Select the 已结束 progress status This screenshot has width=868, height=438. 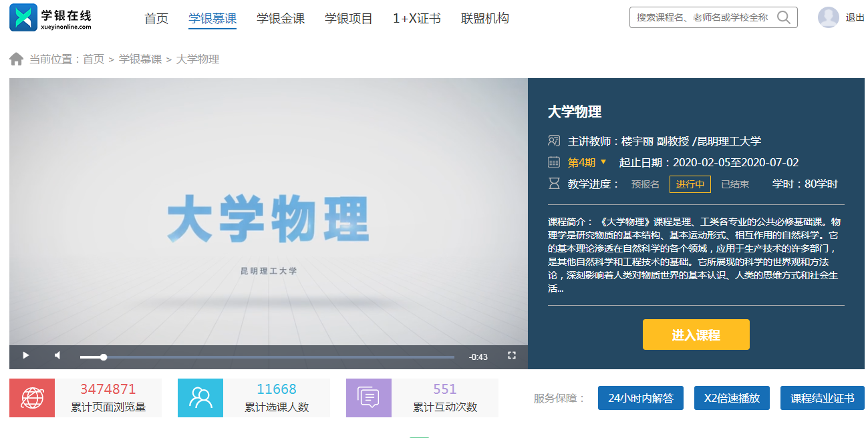click(735, 184)
